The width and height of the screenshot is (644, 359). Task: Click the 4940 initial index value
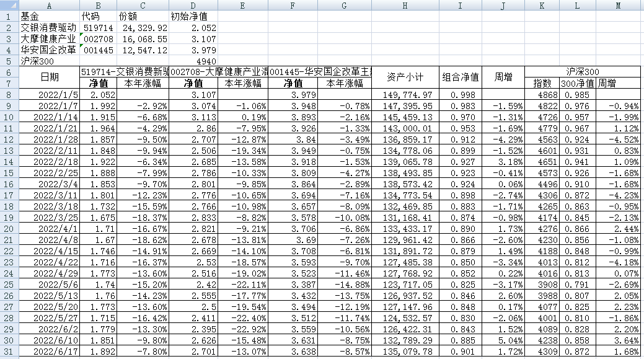click(193, 61)
